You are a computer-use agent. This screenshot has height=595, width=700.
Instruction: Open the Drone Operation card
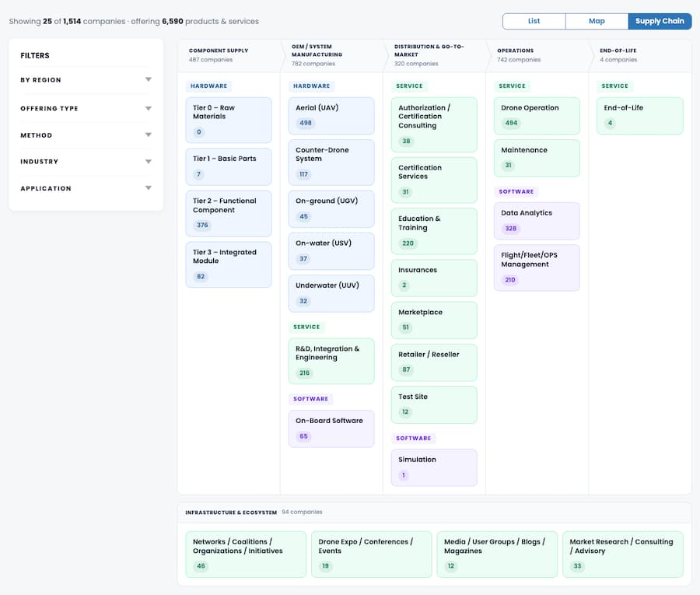537,116
